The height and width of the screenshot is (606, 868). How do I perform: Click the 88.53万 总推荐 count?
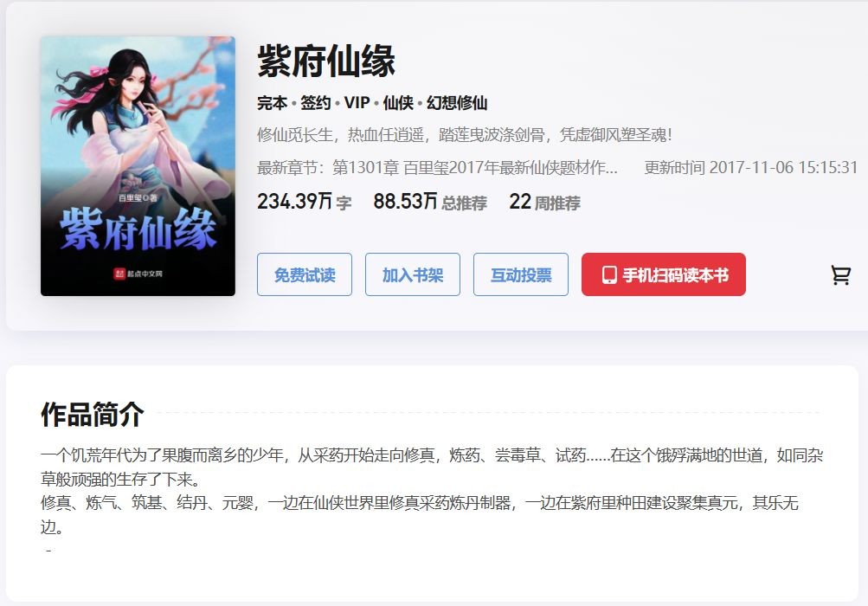430,202
